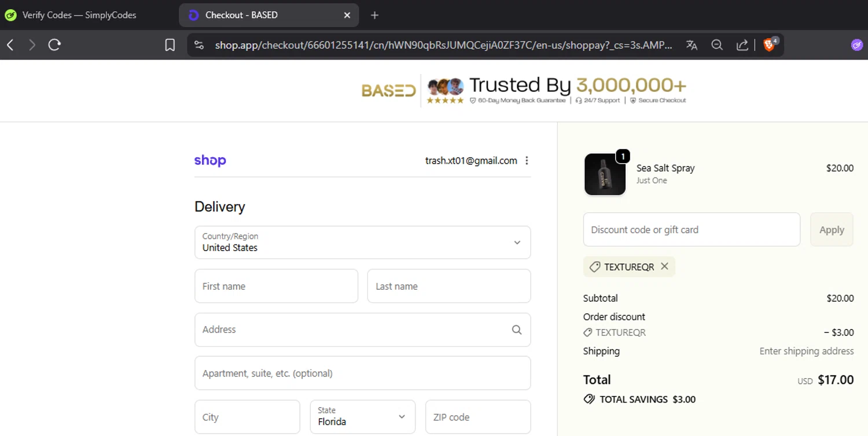
Task: Share this page via share icon
Action: 742,45
